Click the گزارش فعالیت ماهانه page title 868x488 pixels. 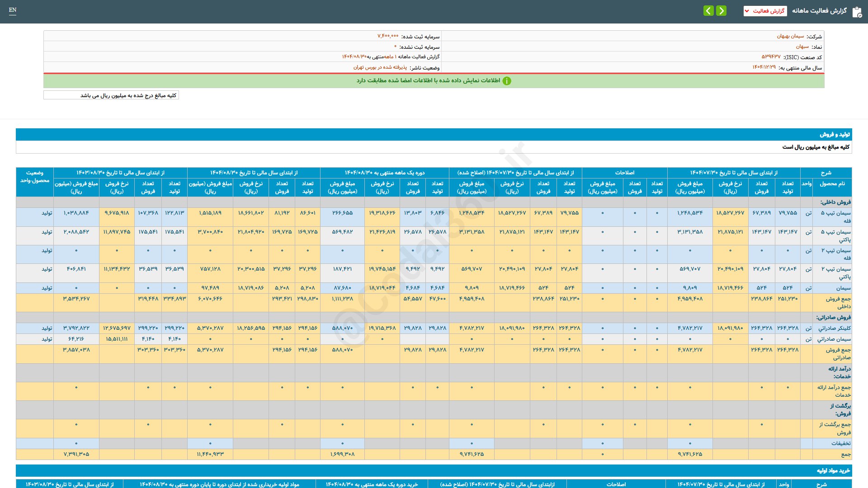tap(819, 11)
